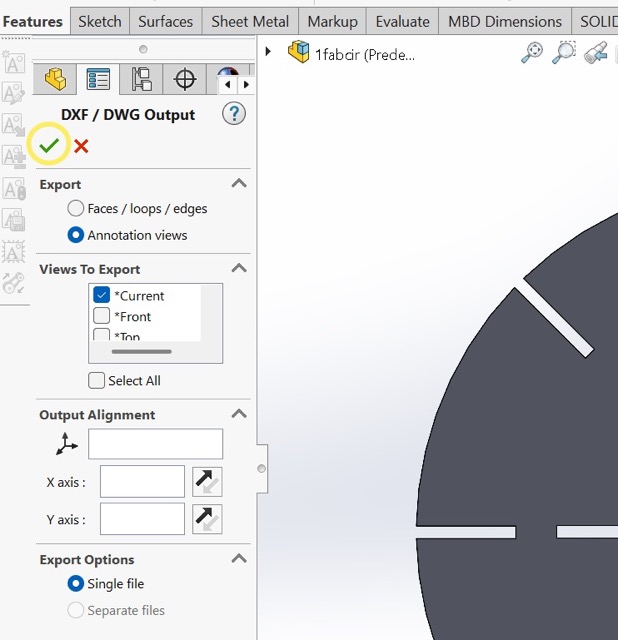The height and width of the screenshot is (640, 618).
Task: Click the 1fabcir (Prede... part name
Action: 365,55
